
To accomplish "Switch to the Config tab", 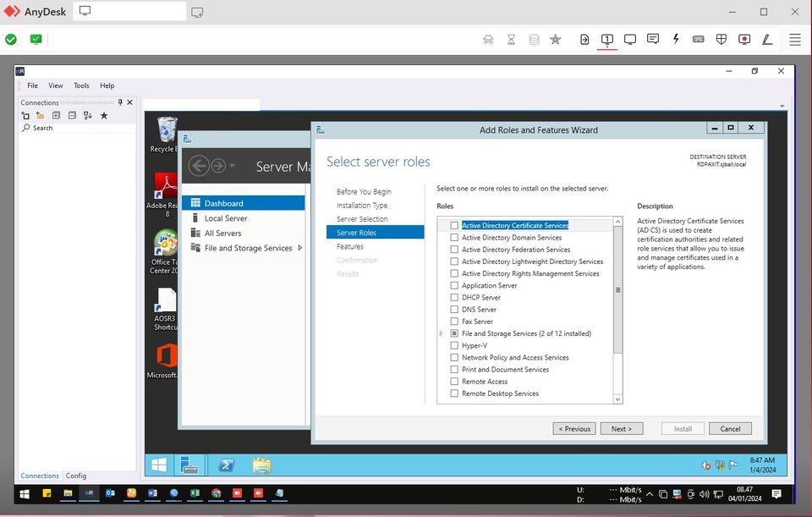I will point(76,476).
